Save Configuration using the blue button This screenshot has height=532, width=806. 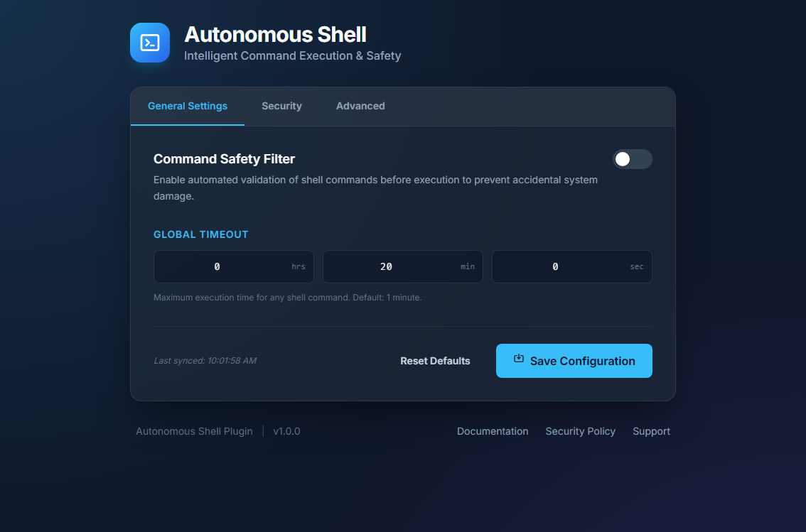(574, 361)
